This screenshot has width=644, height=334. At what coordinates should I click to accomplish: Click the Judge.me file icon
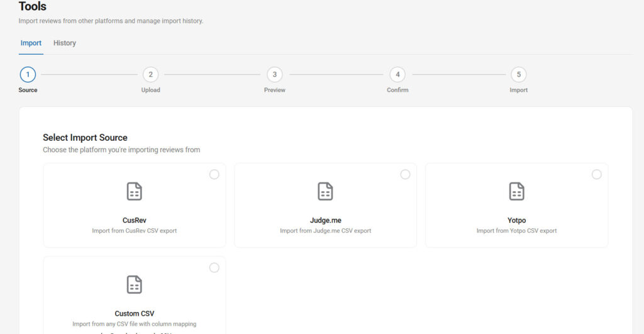pyautogui.click(x=325, y=191)
